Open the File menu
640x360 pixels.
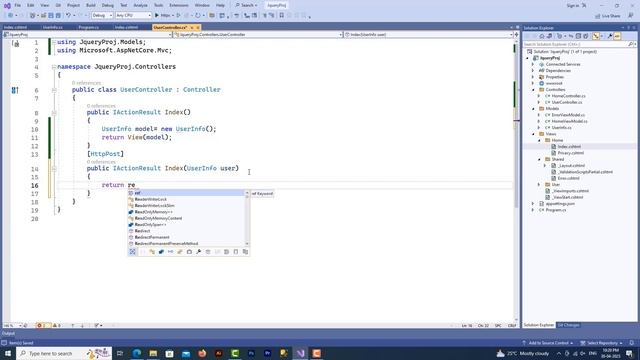click(17, 5)
